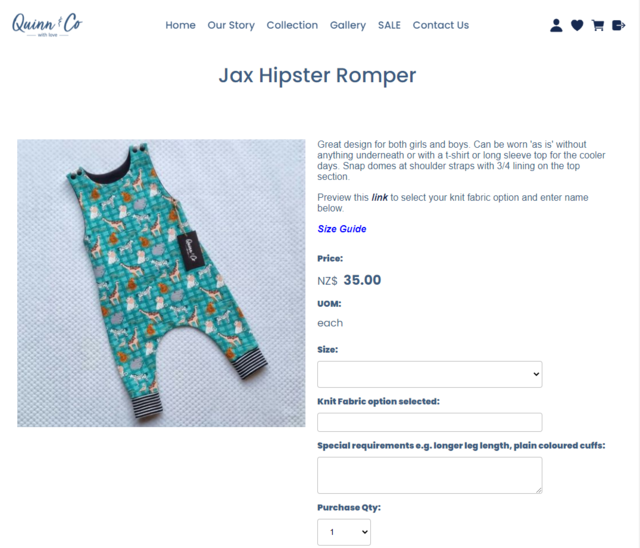View the romper product image

(161, 283)
